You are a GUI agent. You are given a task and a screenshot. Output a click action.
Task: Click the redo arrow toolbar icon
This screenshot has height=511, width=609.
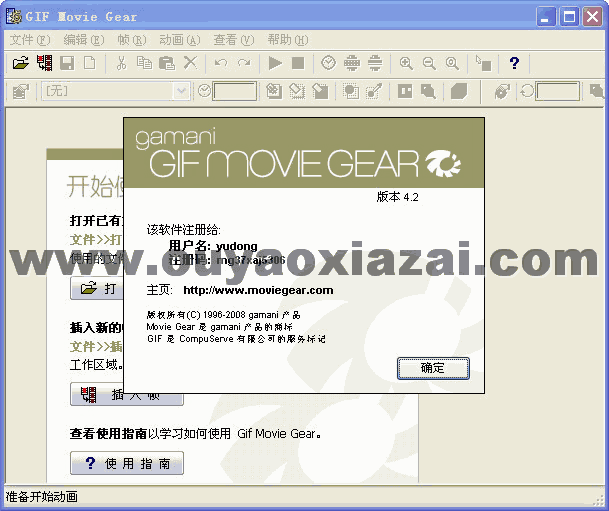coord(244,63)
